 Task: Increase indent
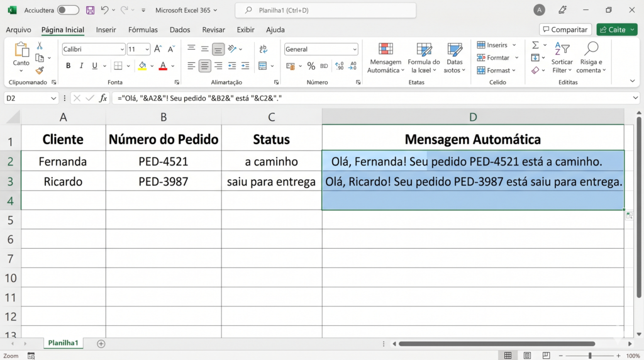(245, 65)
